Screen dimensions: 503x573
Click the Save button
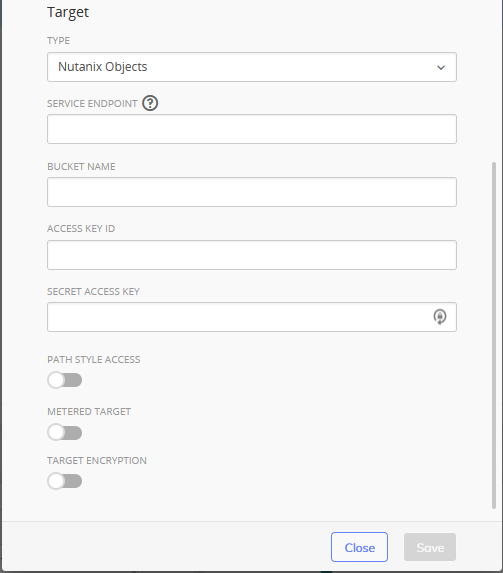[430, 547]
